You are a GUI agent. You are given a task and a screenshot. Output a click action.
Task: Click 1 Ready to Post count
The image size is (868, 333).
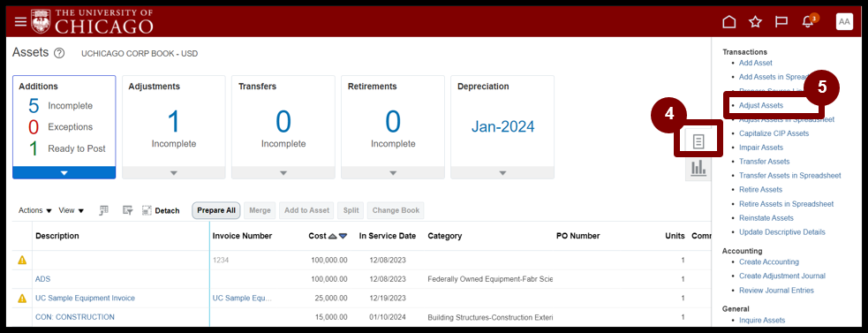tap(33, 148)
